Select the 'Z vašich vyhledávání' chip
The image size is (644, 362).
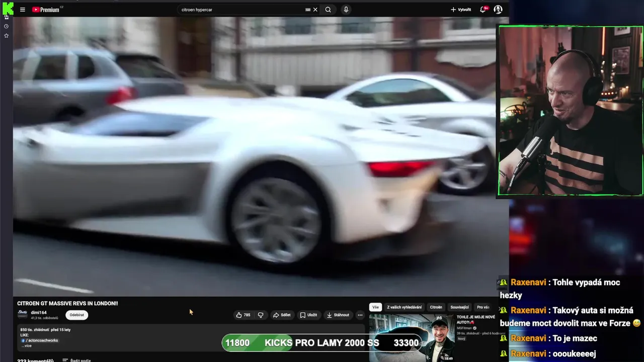pyautogui.click(x=405, y=307)
